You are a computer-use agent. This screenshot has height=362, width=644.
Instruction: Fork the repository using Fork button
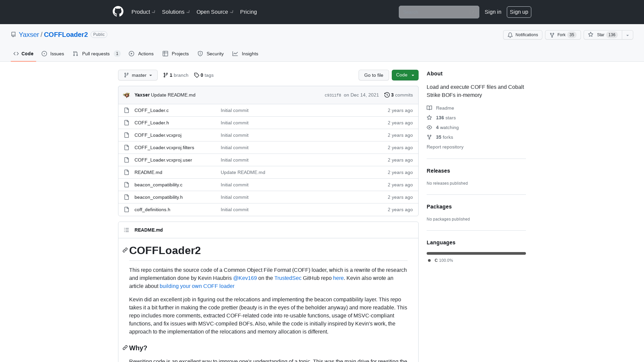[563, 35]
